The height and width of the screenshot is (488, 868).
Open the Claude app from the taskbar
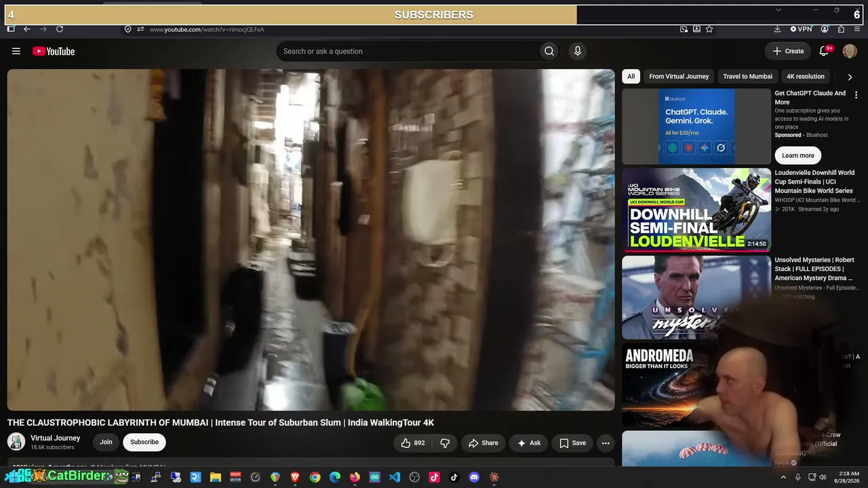pyautogui.click(x=494, y=477)
